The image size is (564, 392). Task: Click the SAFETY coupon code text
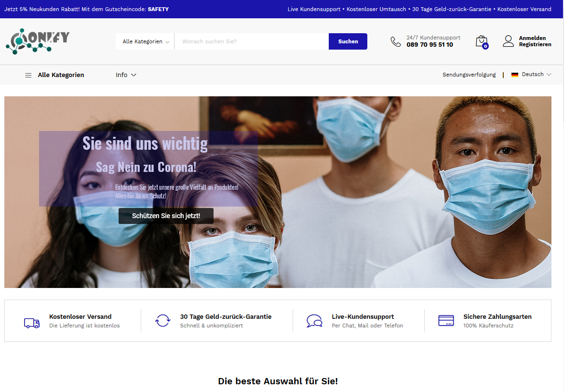coord(158,9)
